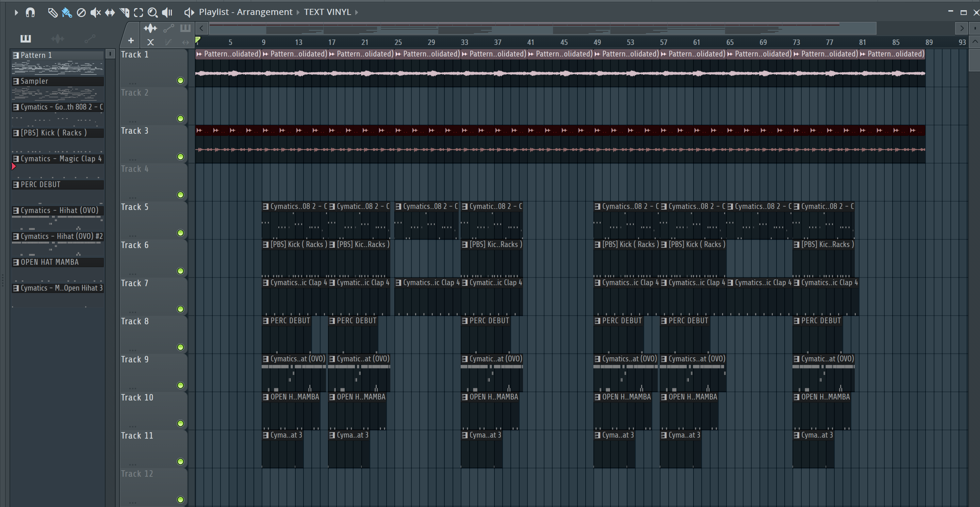Image resolution: width=980 pixels, height=507 pixels.
Task: Select the Mute speaker tool
Action: [x=95, y=13]
